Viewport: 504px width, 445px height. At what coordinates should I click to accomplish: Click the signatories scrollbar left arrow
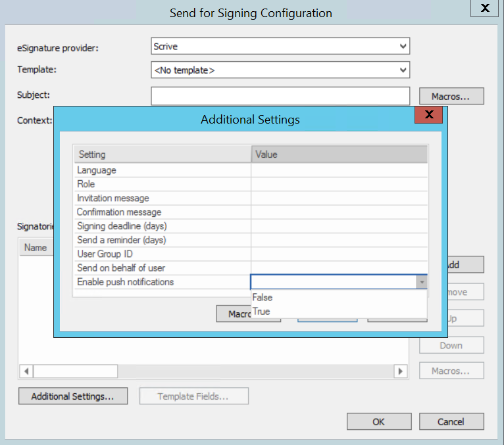pos(26,371)
